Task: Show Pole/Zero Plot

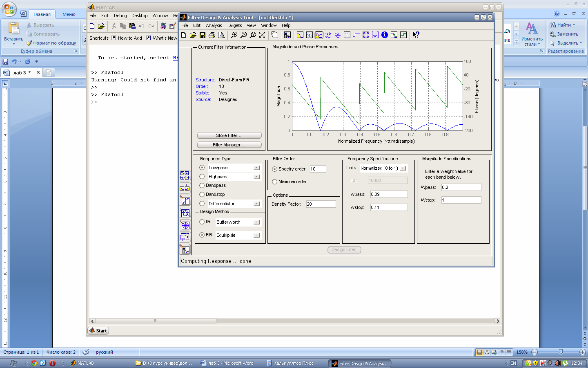Action: 366,35
